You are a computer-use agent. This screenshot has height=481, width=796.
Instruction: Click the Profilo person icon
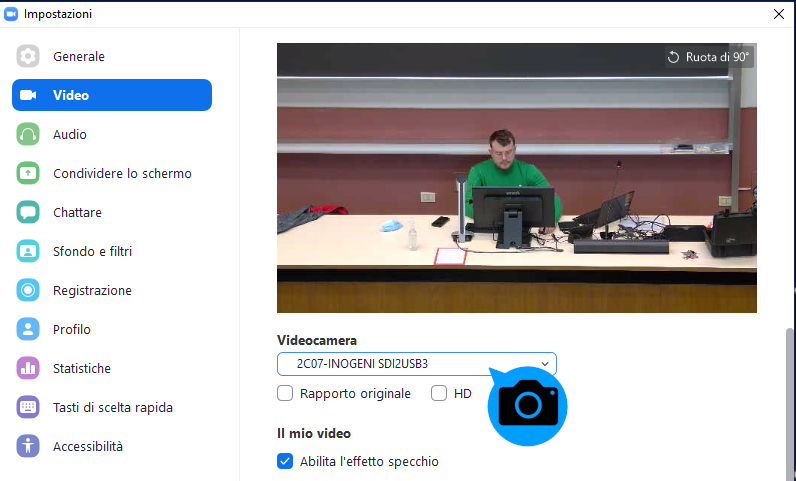28,329
